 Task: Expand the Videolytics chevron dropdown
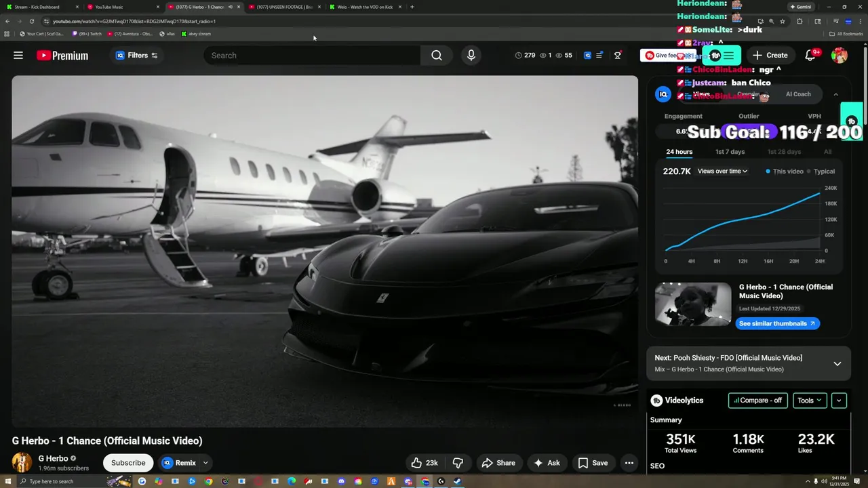pyautogui.click(x=839, y=401)
